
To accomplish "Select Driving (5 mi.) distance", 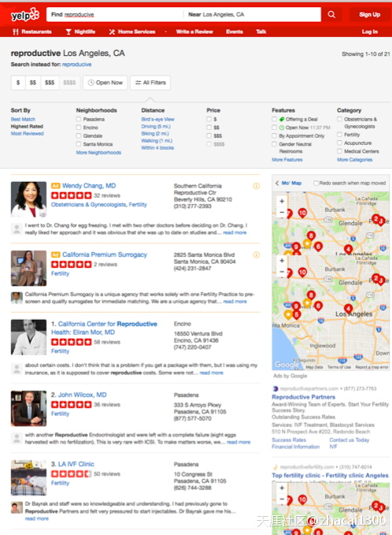I will 156,127.
